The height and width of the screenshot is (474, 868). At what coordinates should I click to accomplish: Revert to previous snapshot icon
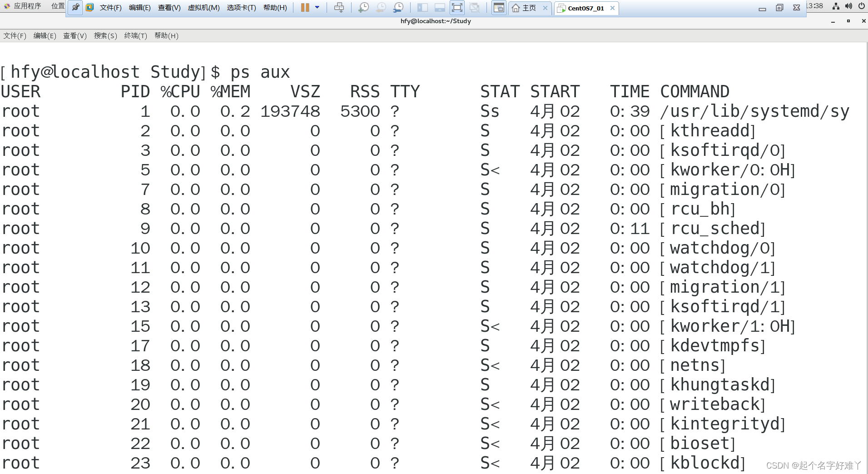click(x=381, y=7)
